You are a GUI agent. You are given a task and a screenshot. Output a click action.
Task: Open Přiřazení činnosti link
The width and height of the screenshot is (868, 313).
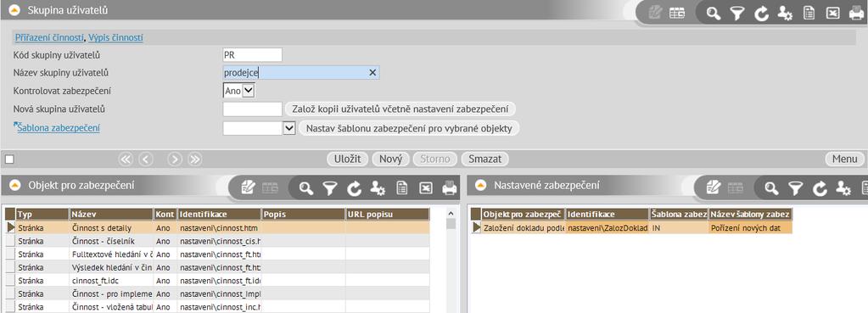[x=48, y=37]
